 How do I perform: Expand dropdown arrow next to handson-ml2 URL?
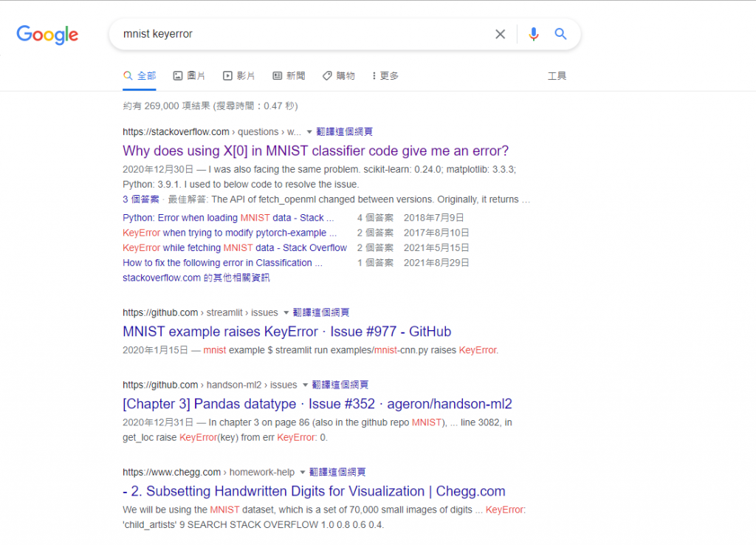[305, 385]
